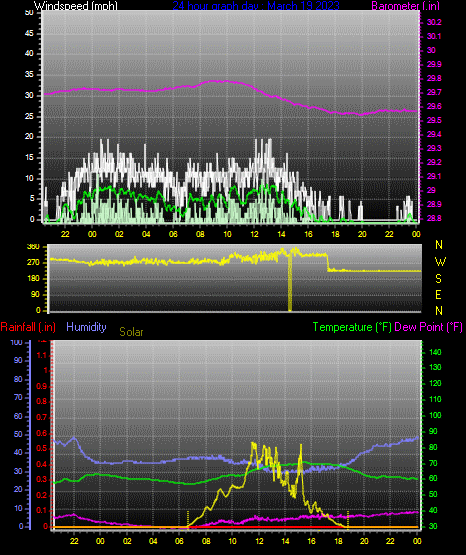Image resolution: width=466 pixels, height=555 pixels.
Task: Click the "0.8" rainfall axis value
Action: pos(42,401)
